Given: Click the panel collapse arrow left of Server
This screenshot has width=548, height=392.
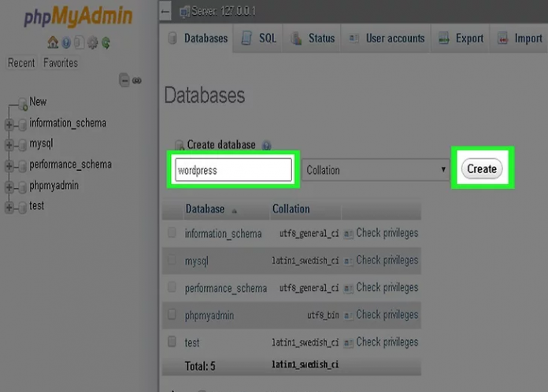Looking at the screenshot, I should coord(165,12).
